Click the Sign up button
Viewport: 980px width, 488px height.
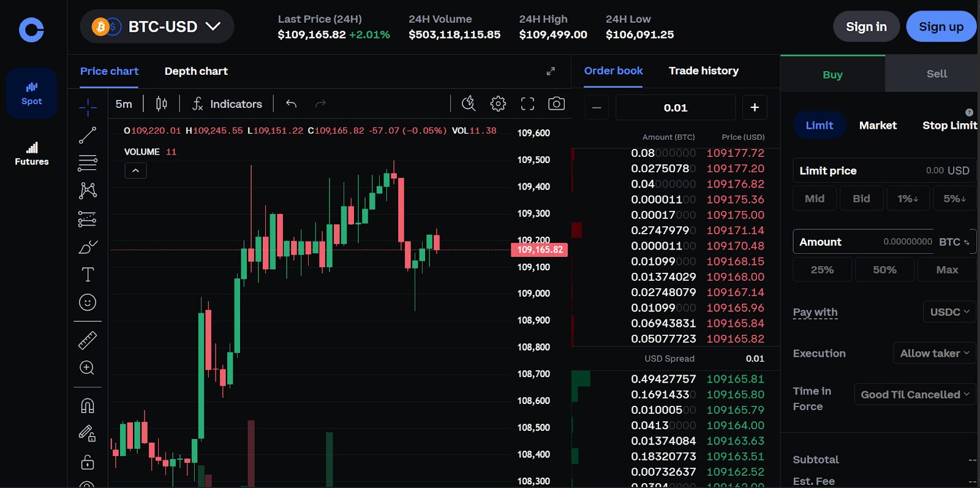(x=941, y=27)
